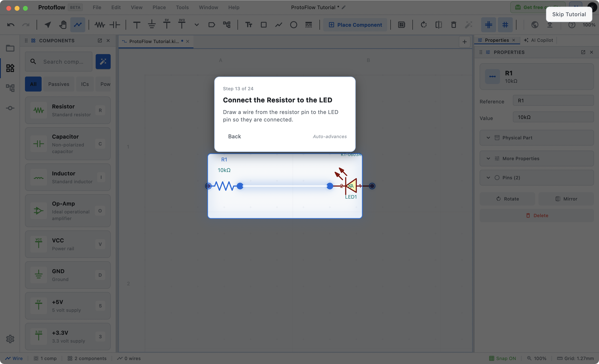Toggle Snap ON in status bar
The width and height of the screenshot is (599, 364).
pyautogui.click(x=503, y=359)
